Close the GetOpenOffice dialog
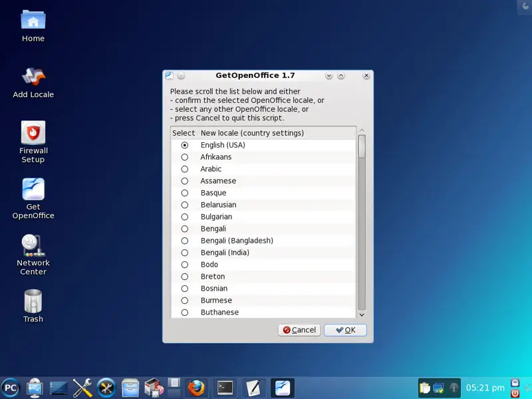This screenshot has height=399, width=532. click(x=366, y=75)
